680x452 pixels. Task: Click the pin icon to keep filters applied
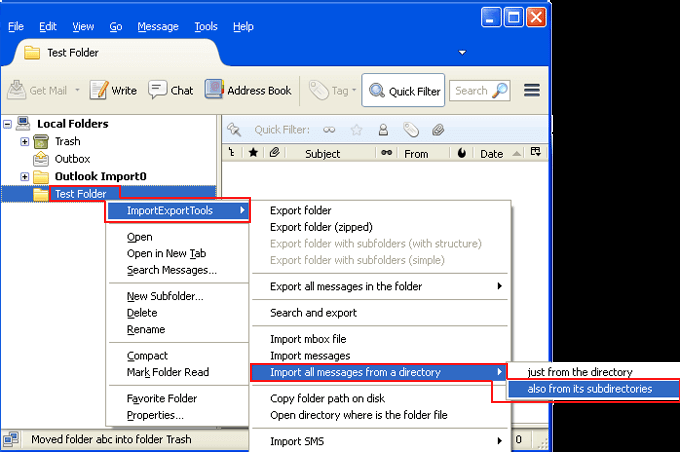235,129
